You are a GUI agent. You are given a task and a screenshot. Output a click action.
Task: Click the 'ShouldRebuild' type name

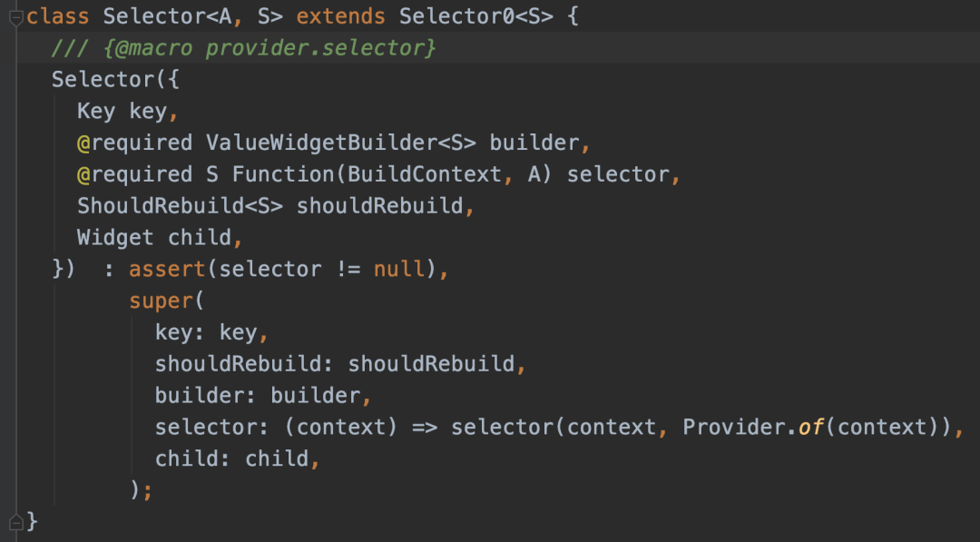tap(161, 206)
